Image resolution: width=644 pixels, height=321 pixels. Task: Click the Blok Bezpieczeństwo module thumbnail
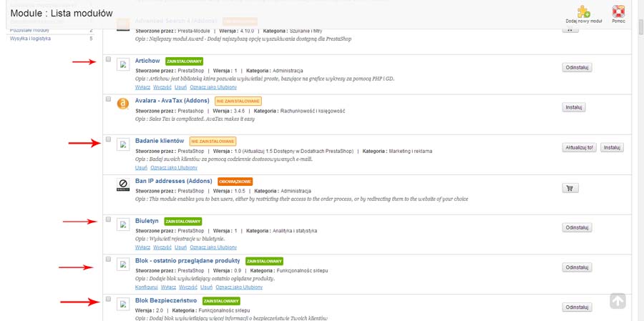(x=123, y=304)
